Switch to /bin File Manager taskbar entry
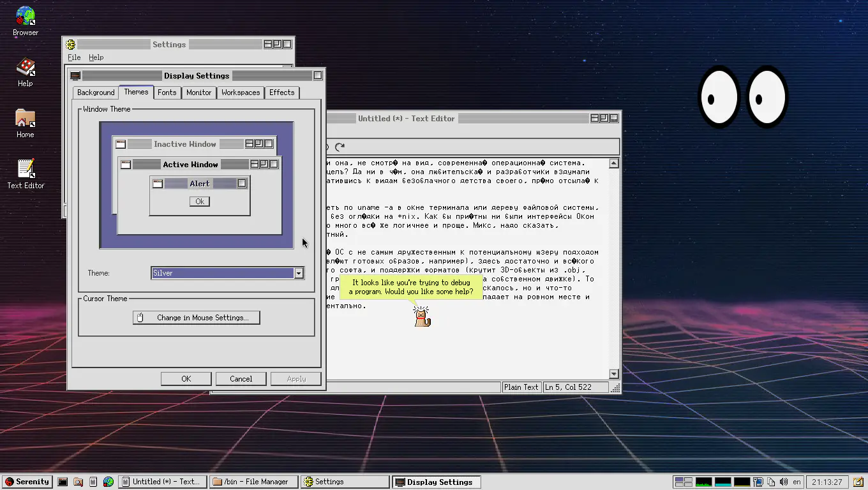Viewport: 868px width, 490px height. point(254,482)
